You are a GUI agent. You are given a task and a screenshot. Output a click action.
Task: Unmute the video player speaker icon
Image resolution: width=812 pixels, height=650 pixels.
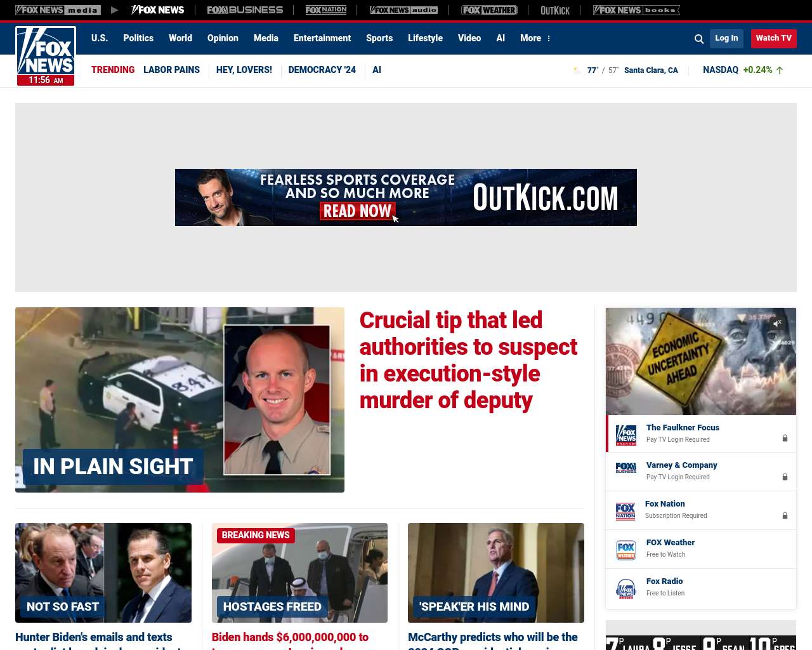(x=777, y=323)
